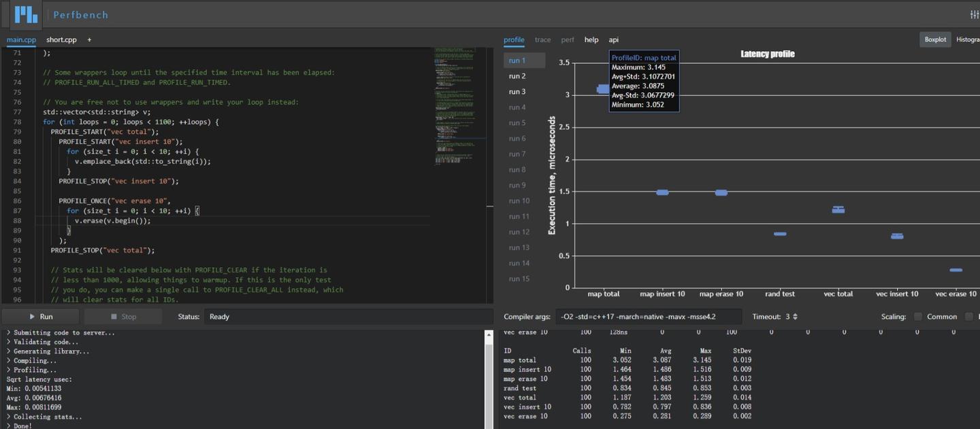Open the settings sliders icon at top right
Screen dimensions: 980x429
pyautogui.click(x=975, y=14)
